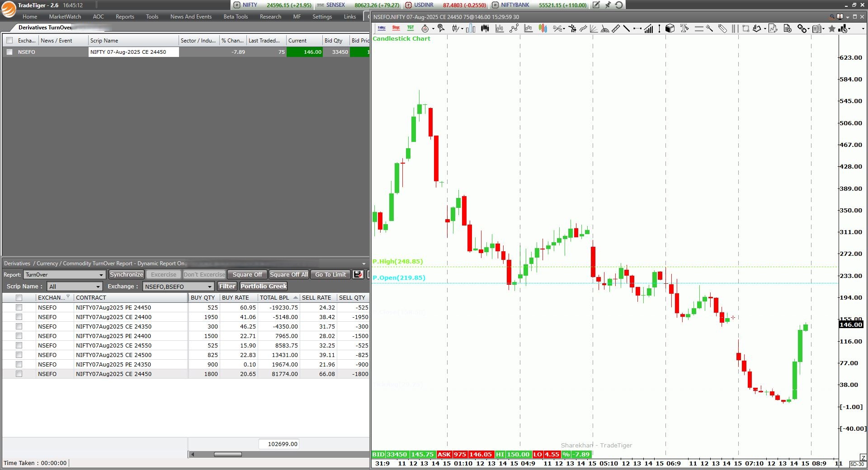868x470 pixels.
Task: Select the vertical line drawing tool
Action: [x=659, y=28]
